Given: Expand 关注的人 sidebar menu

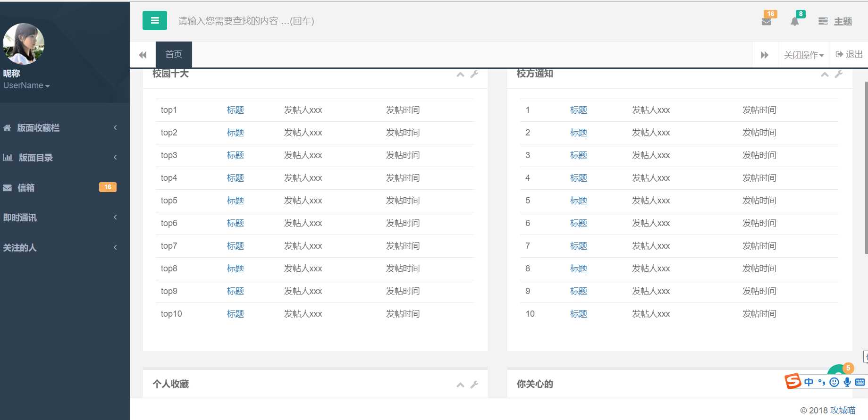Looking at the screenshot, I should pos(65,248).
